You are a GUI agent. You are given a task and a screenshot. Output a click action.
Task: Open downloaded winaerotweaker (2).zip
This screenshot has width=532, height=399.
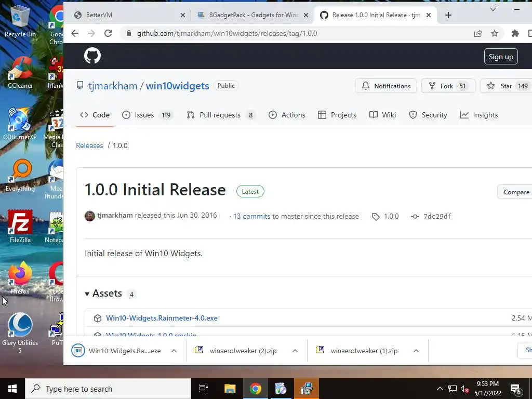pyautogui.click(x=236, y=351)
